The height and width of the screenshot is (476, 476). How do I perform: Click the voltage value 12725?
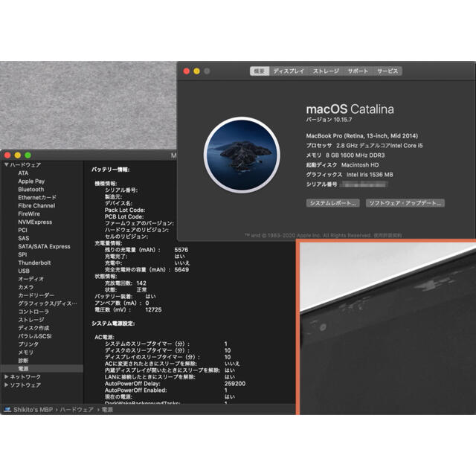tap(153, 310)
